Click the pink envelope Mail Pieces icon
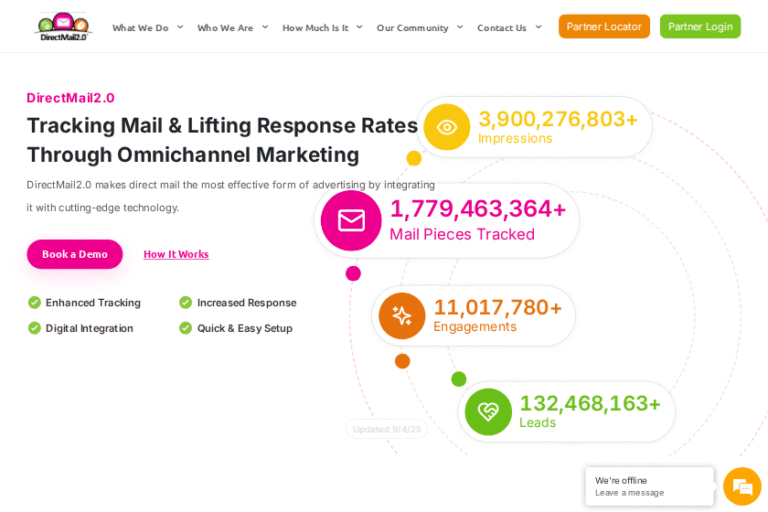Image resolution: width=768 pixels, height=512 pixels. tap(351, 220)
